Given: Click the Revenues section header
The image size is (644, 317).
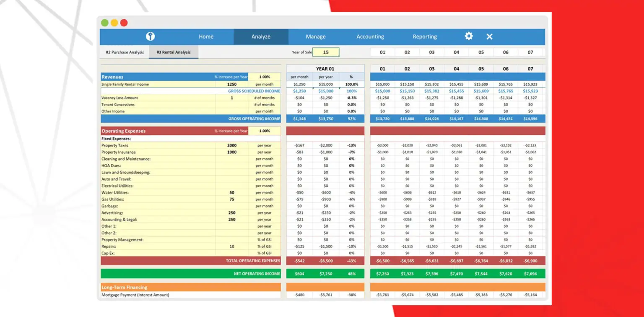Looking at the screenshot, I should [x=112, y=77].
